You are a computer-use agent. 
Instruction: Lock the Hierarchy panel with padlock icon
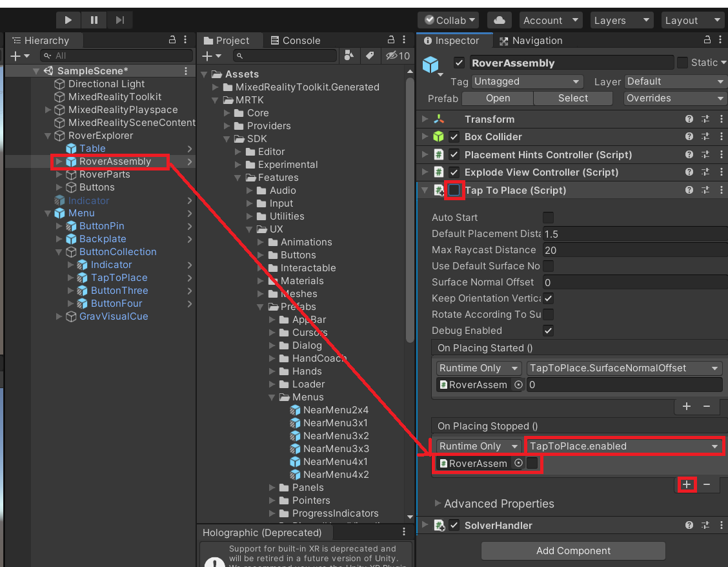pos(172,40)
